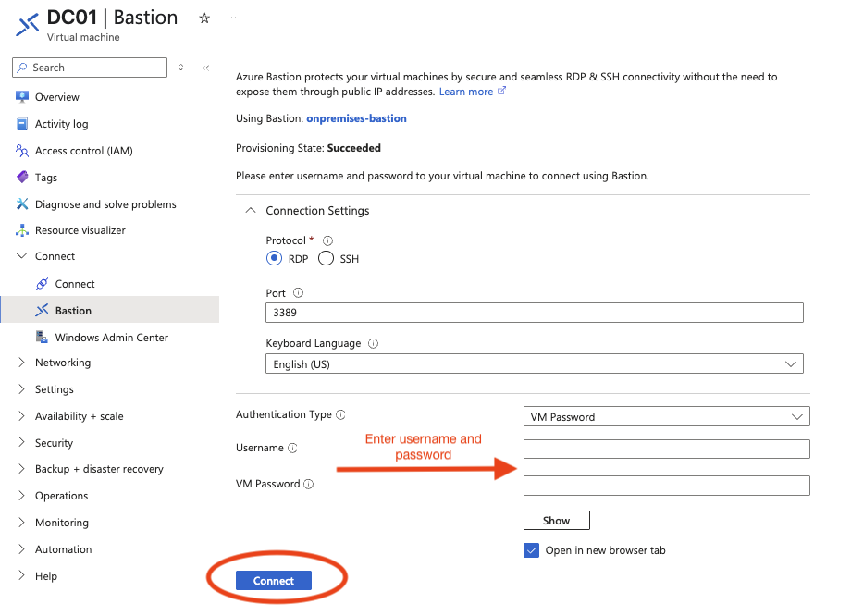Collapse the Connection Settings section
This screenshot has height=616, width=863.
point(251,210)
